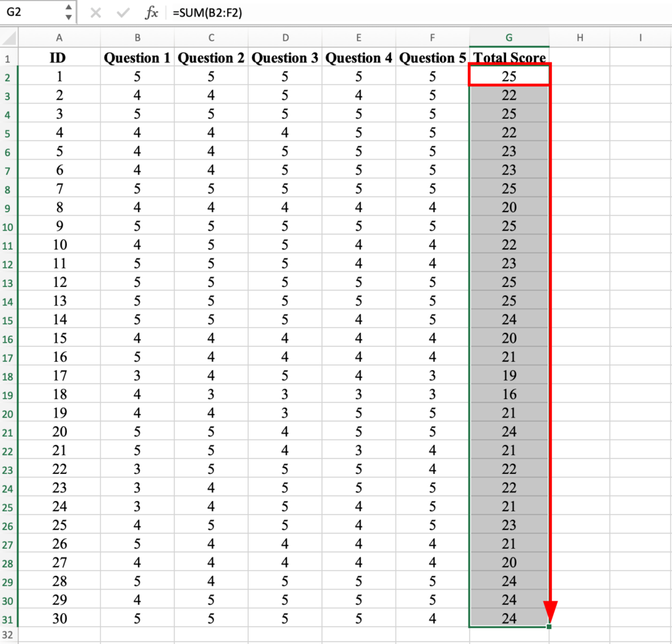Screen dimensions: 672x644
Task: Click cell A2 containing ID 1
Action: pyautogui.click(x=58, y=75)
